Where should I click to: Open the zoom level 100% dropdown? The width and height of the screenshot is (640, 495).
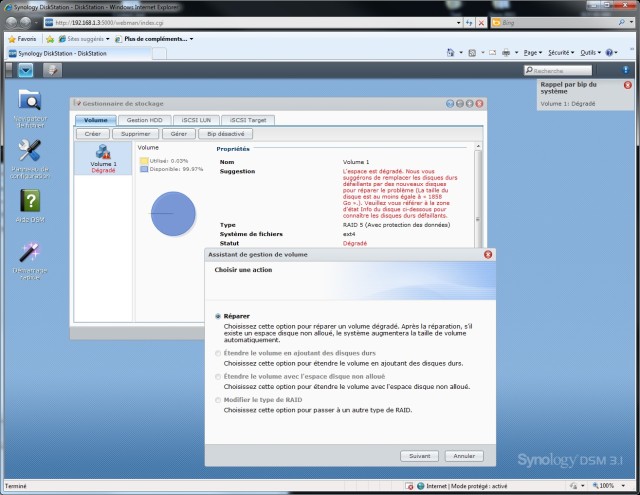pos(623,486)
